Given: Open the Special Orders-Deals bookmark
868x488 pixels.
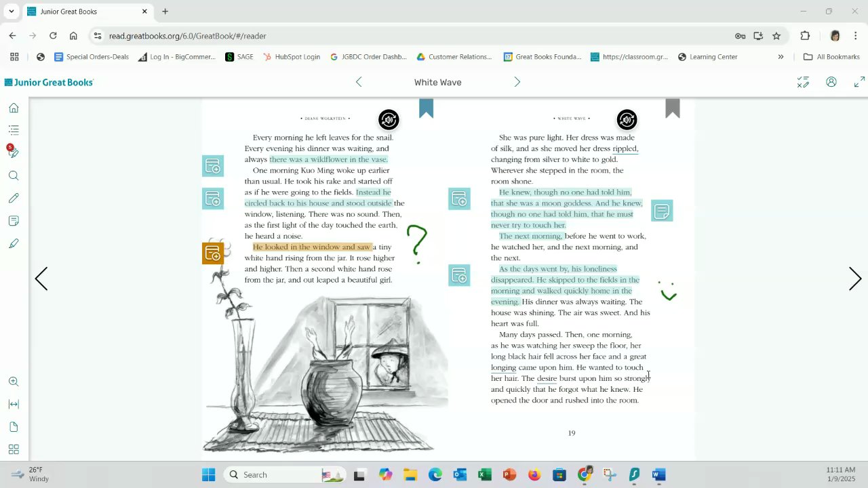Looking at the screenshot, I should (92, 57).
